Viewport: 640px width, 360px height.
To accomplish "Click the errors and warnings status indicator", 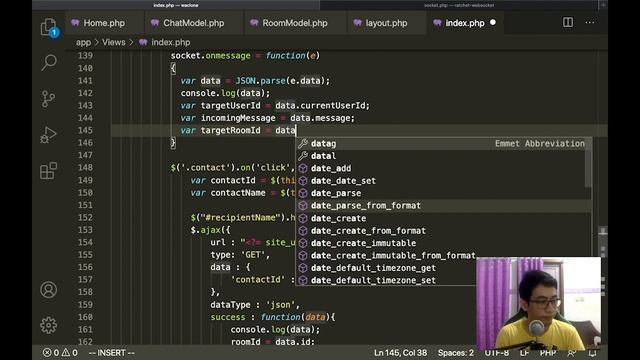I will pos(60,352).
